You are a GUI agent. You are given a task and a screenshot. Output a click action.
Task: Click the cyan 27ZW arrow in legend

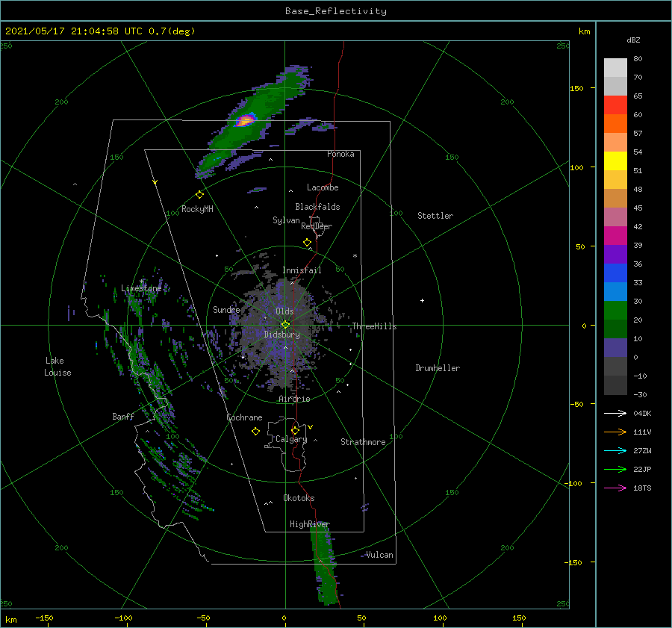tap(615, 450)
